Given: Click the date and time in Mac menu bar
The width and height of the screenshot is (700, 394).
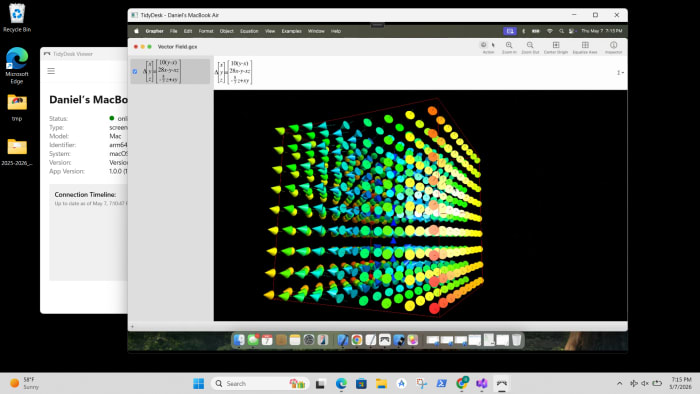Looking at the screenshot, I should pyautogui.click(x=601, y=31).
